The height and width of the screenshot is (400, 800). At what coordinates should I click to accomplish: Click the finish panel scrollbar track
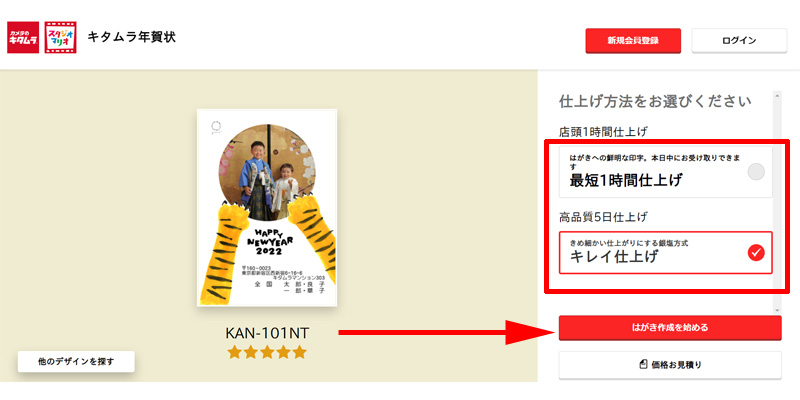777,203
